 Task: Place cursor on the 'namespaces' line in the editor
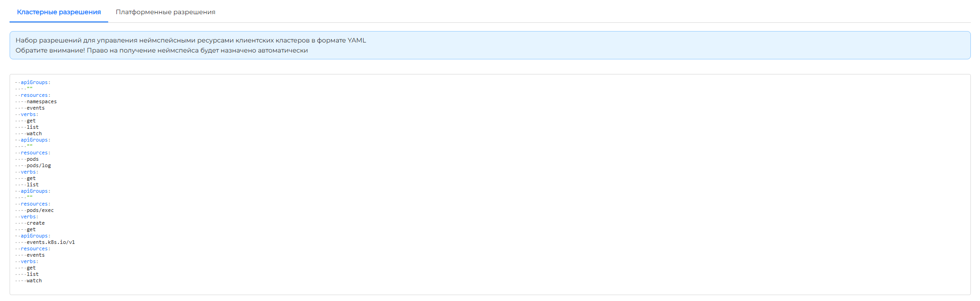click(x=42, y=101)
